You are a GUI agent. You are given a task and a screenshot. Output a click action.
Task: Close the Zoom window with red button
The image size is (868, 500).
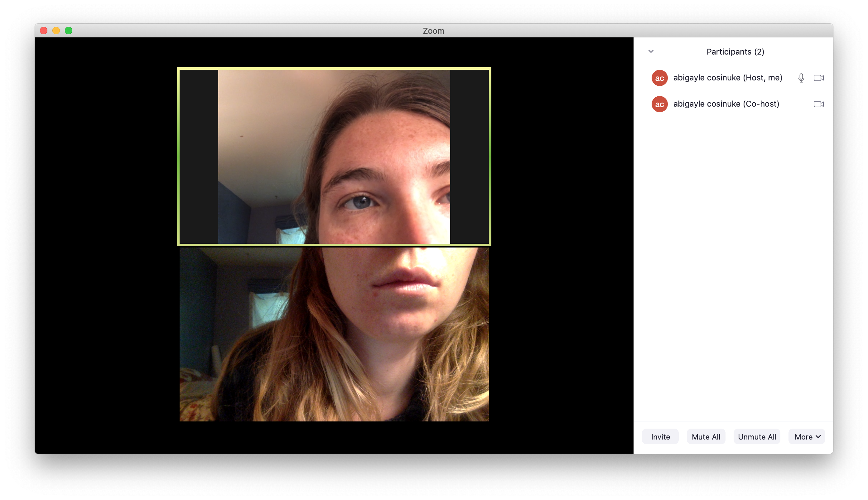pyautogui.click(x=44, y=31)
